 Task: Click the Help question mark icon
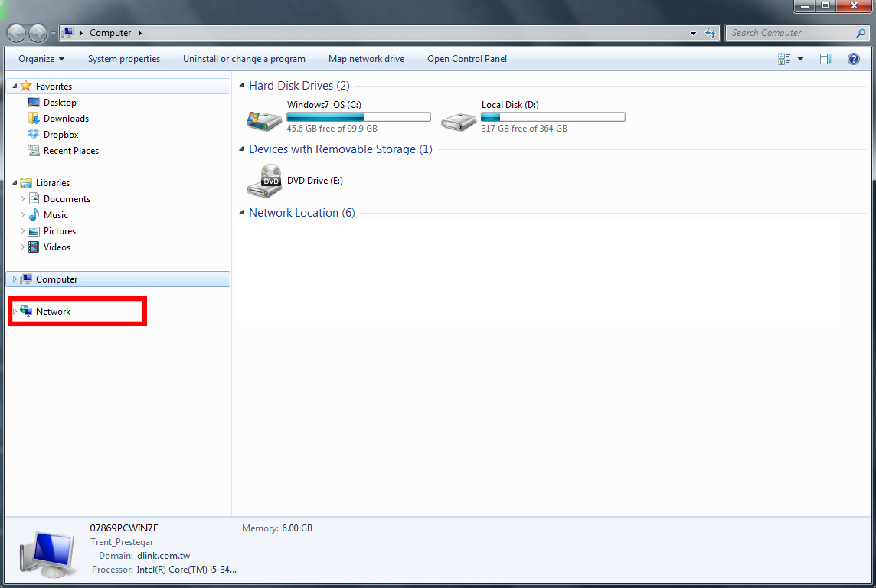tap(854, 59)
